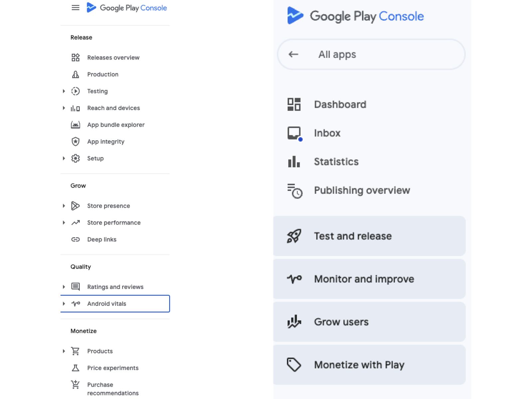Expand the Android vitals arrow
The image size is (532, 399).
pyautogui.click(x=64, y=304)
